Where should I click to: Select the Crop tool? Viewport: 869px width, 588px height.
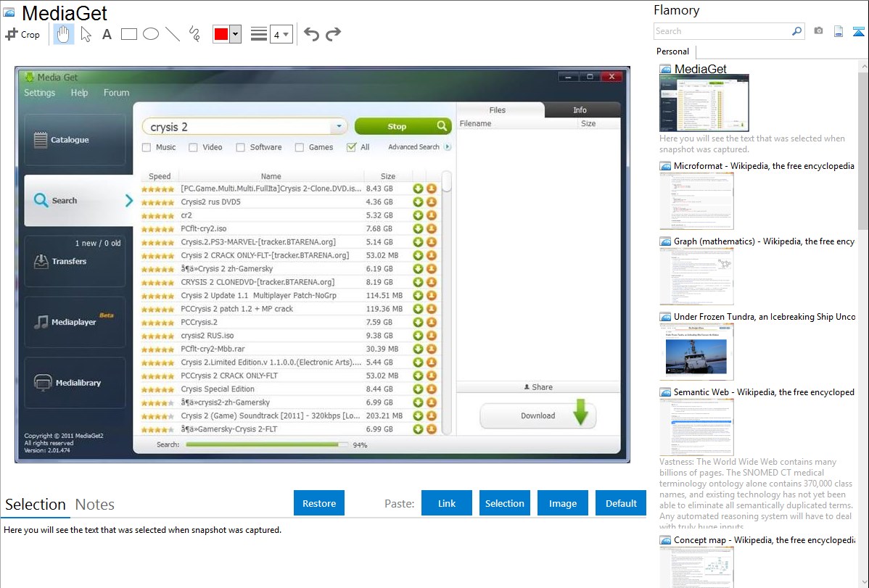coord(22,34)
